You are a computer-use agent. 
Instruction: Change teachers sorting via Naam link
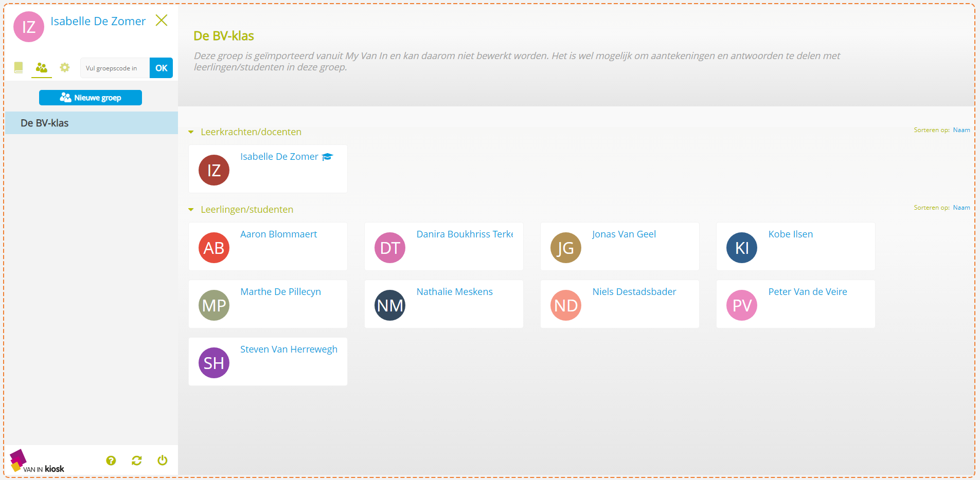(x=961, y=130)
